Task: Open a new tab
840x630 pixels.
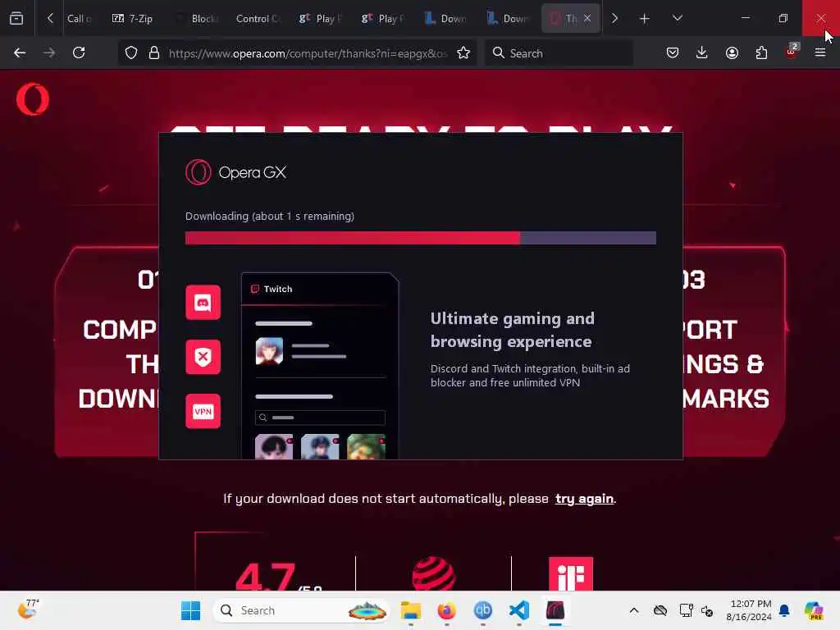Action: (645, 19)
